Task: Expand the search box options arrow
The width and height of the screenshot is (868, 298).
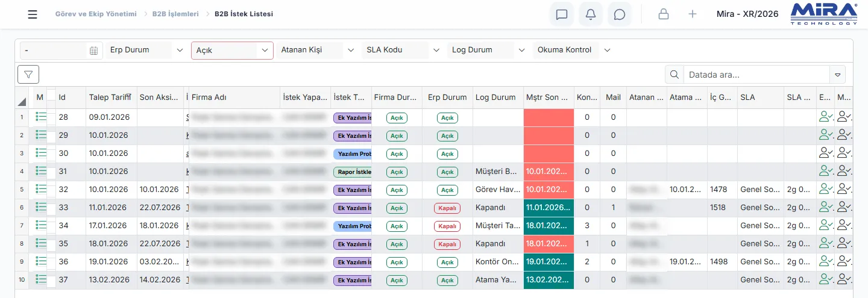Action: click(837, 75)
